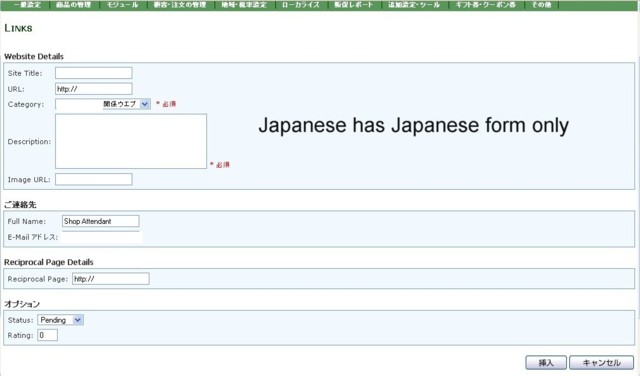Screen dimensions: 640x376
Task: Click the Reciprocal Page Details heading
Action: click(x=49, y=262)
